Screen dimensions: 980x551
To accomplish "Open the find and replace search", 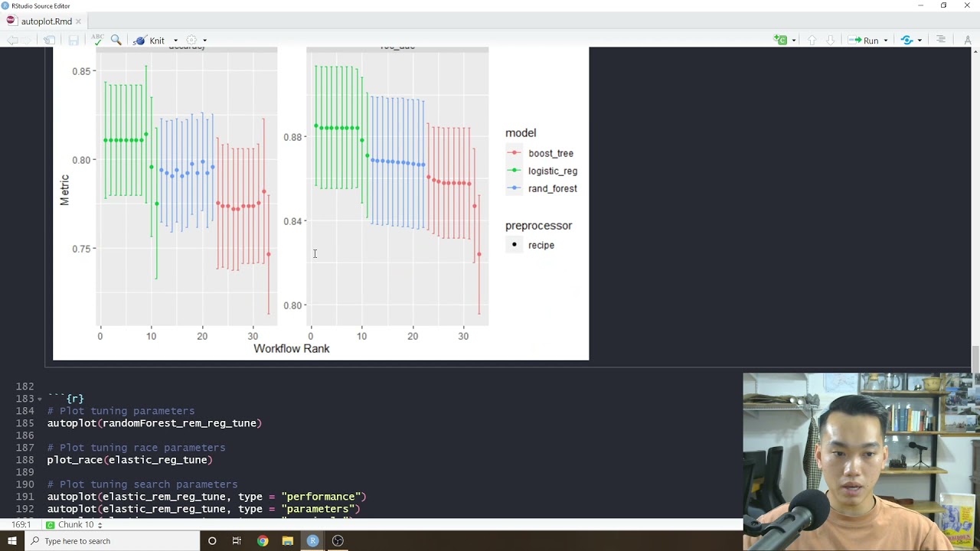I will (116, 40).
